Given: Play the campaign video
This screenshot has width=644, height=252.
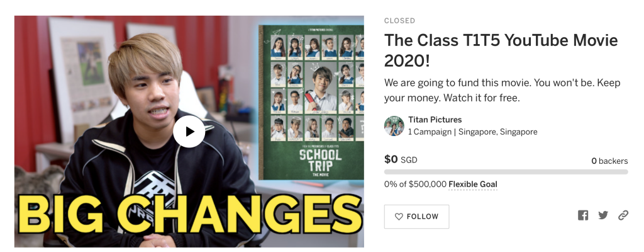Looking at the screenshot, I should click(189, 131).
